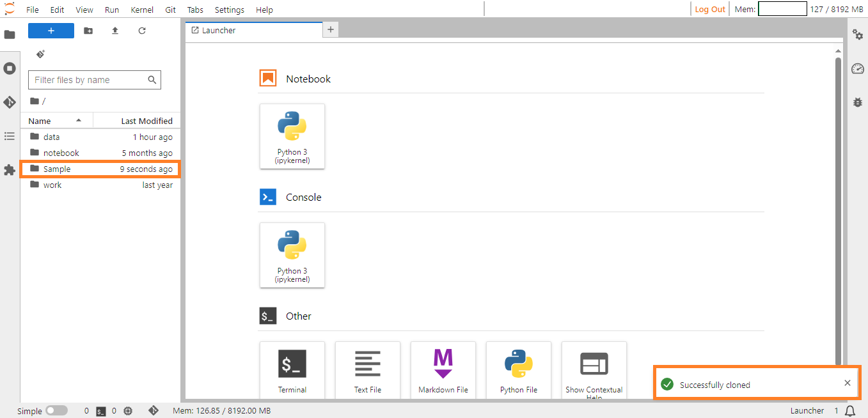Image resolution: width=868 pixels, height=418 pixels.
Task: Show the Table of Contents panel
Action: pyautogui.click(x=10, y=136)
